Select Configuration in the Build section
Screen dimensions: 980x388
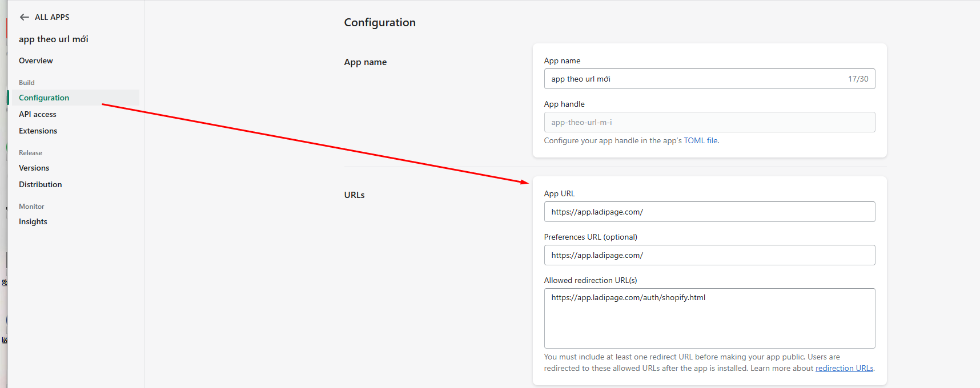[44, 98]
